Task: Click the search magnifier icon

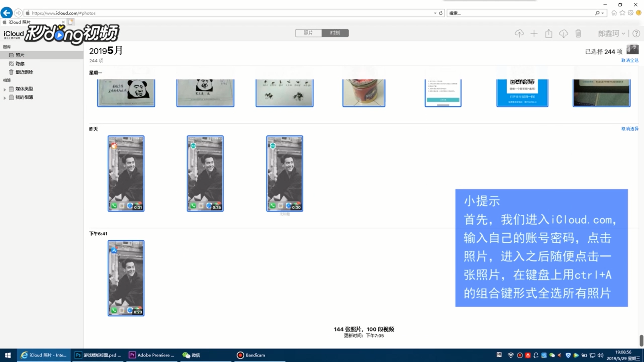Action: 597,13
